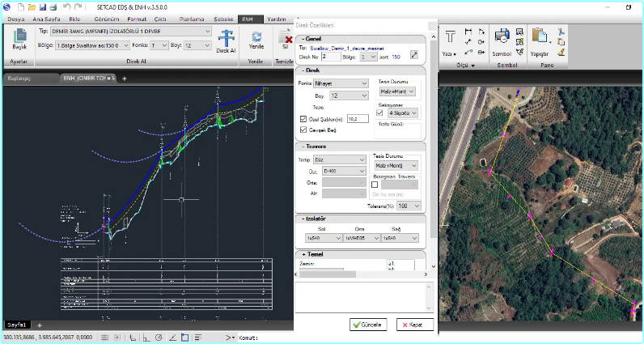Select the angular dimension tool in Ölçü

(481, 32)
